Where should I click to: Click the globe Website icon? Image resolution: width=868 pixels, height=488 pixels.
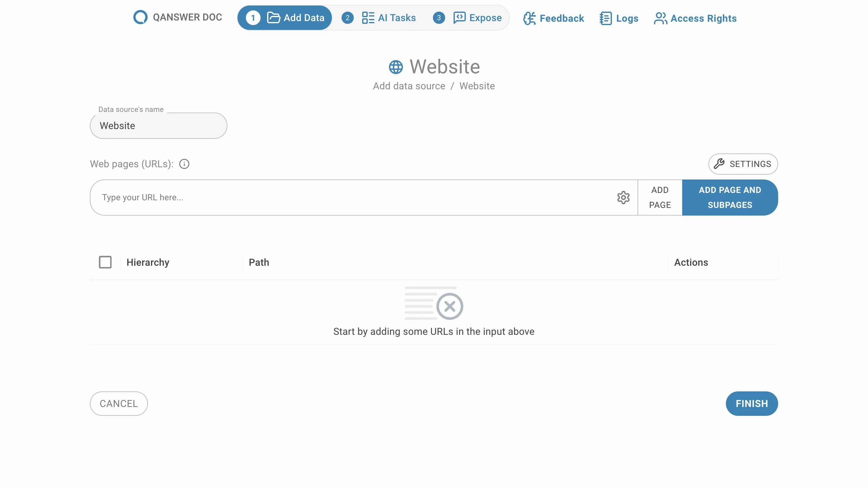click(395, 67)
